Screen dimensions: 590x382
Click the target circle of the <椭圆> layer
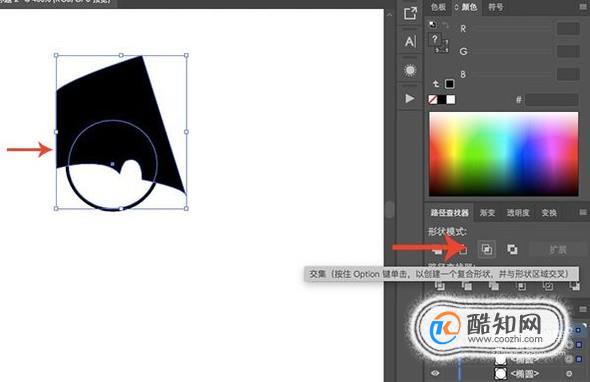pyautogui.click(x=569, y=374)
